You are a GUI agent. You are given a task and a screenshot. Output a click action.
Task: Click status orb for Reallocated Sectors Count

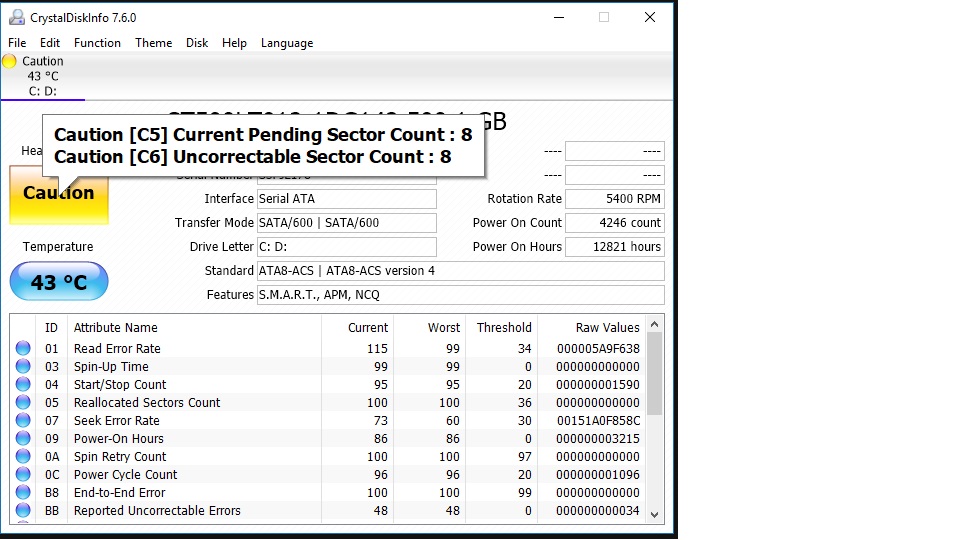(x=23, y=402)
